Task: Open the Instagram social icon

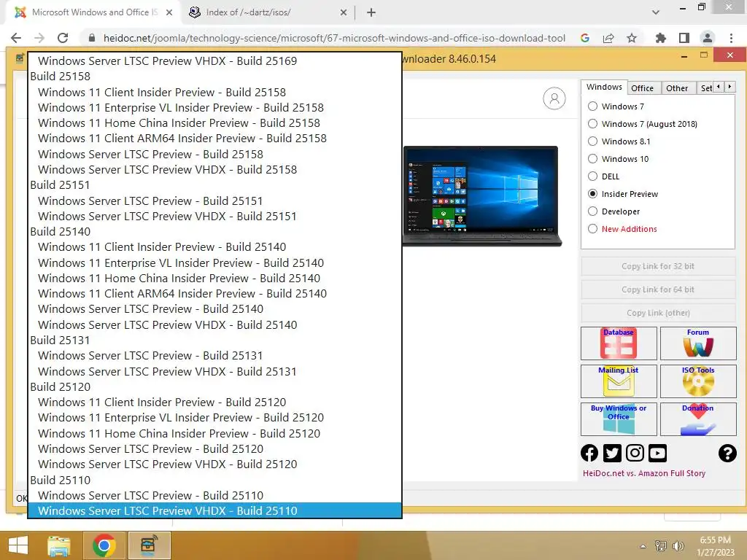Action: 635,453
